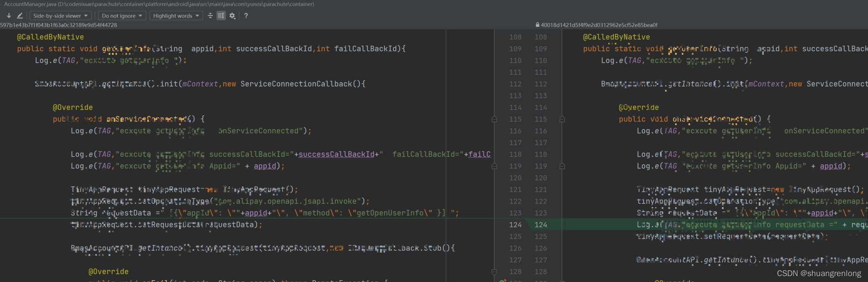Click @Override annotation in right pane
Viewport: 868px width, 282px height.
(x=639, y=107)
